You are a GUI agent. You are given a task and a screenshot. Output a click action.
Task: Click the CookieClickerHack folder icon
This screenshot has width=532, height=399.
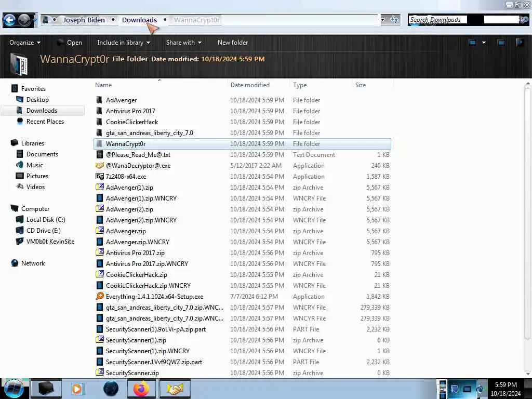99,122
